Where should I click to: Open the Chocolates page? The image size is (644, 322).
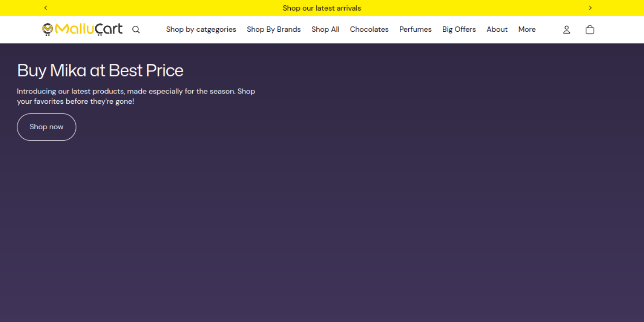tap(369, 30)
